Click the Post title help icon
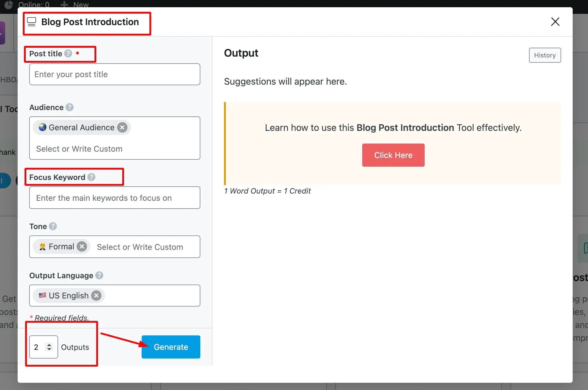The width and height of the screenshot is (588, 390). [68, 53]
